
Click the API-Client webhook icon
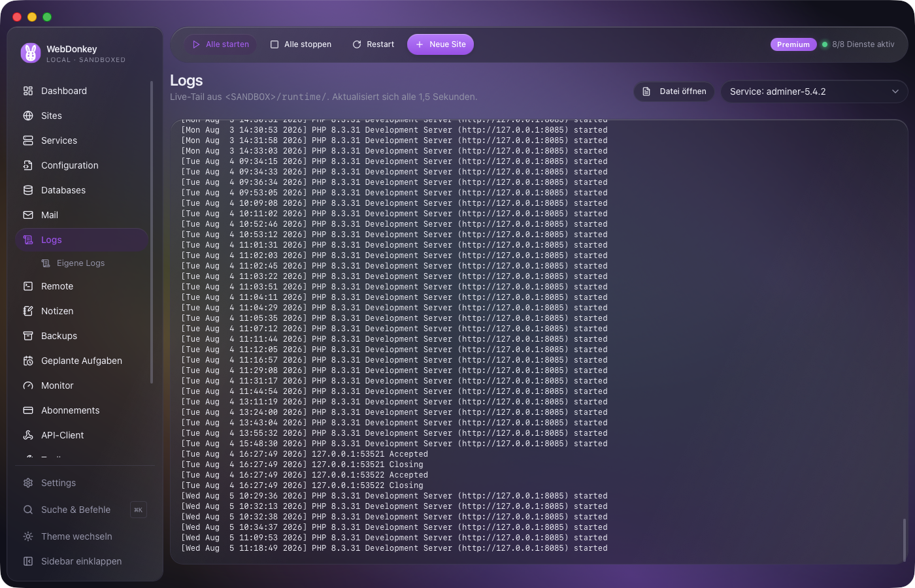[28, 435]
